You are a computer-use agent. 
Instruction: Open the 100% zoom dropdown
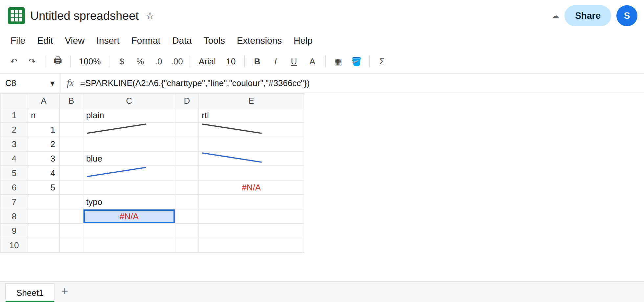click(90, 61)
